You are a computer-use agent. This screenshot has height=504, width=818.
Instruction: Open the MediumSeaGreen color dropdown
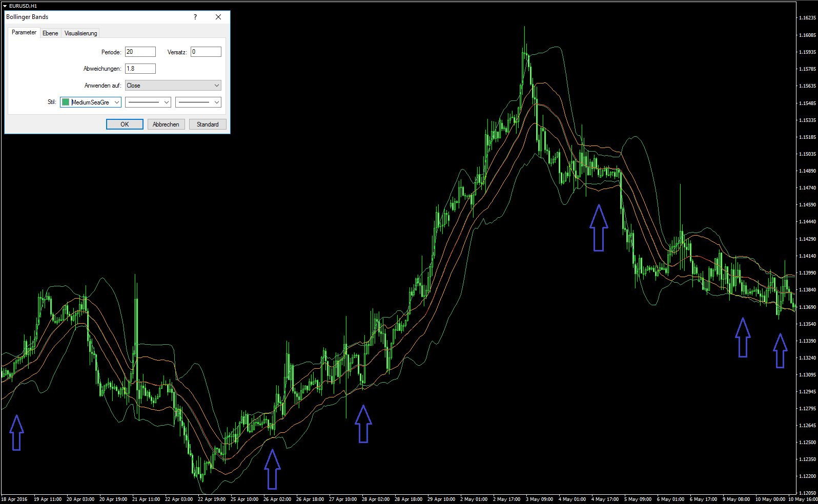point(91,102)
